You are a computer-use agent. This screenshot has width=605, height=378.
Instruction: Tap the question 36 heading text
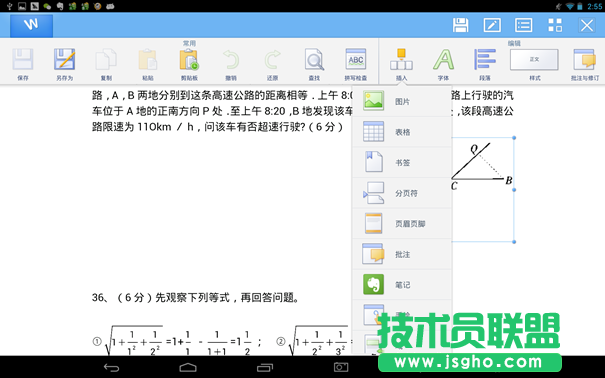(x=196, y=297)
